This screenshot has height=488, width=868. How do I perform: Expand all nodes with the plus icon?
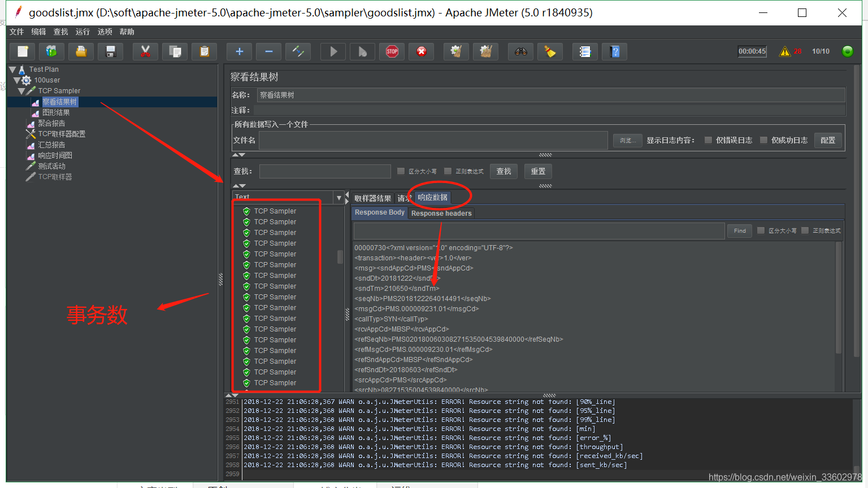point(239,51)
